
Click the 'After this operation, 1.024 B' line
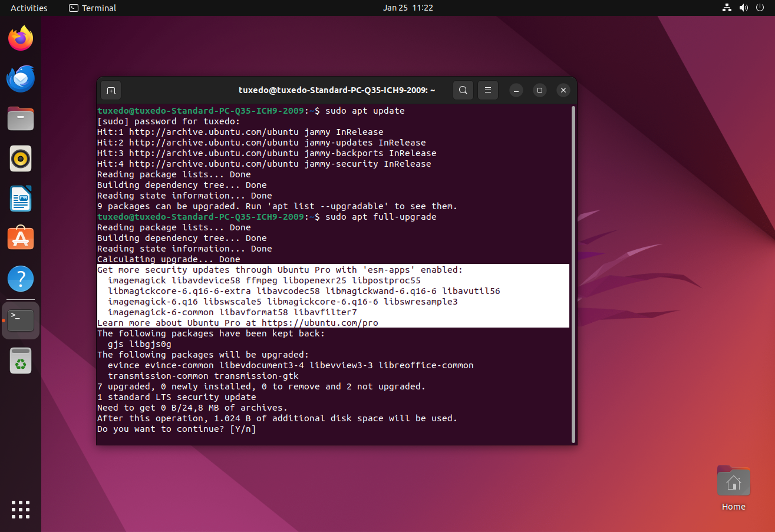coord(277,418)
